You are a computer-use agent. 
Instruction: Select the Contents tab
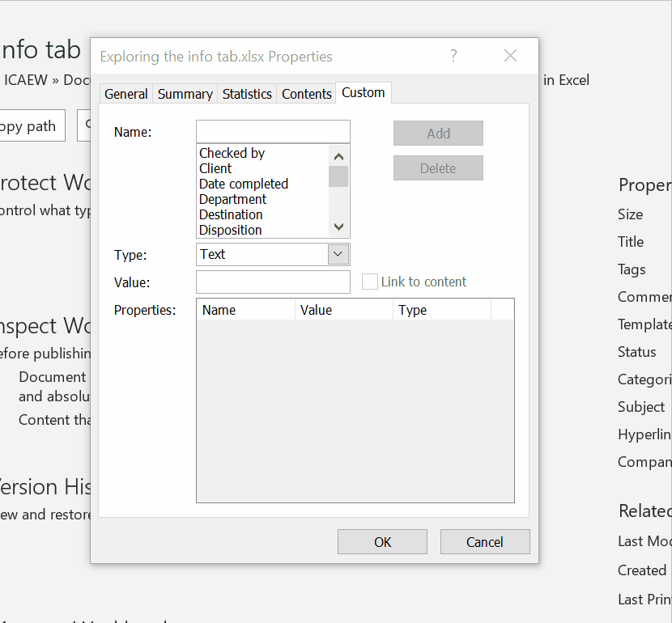pyautogui.click(x=307, y=94)
